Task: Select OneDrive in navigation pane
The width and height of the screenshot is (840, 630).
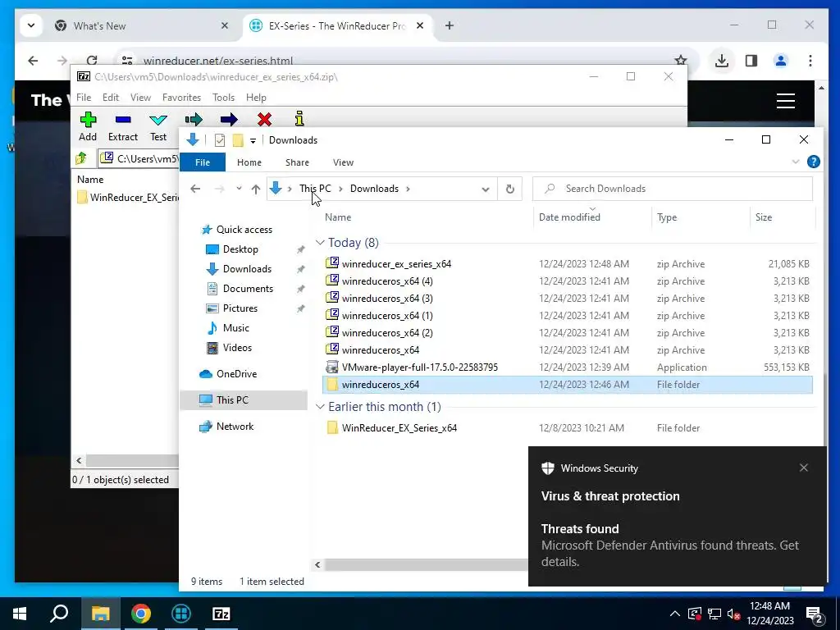Action: click(x=236, y=374)
